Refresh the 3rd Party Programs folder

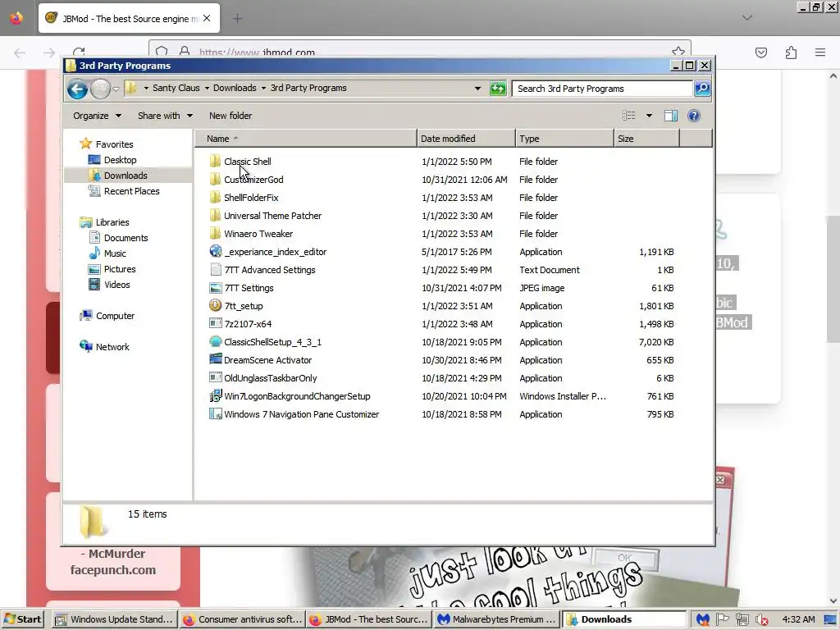[498, 89]
